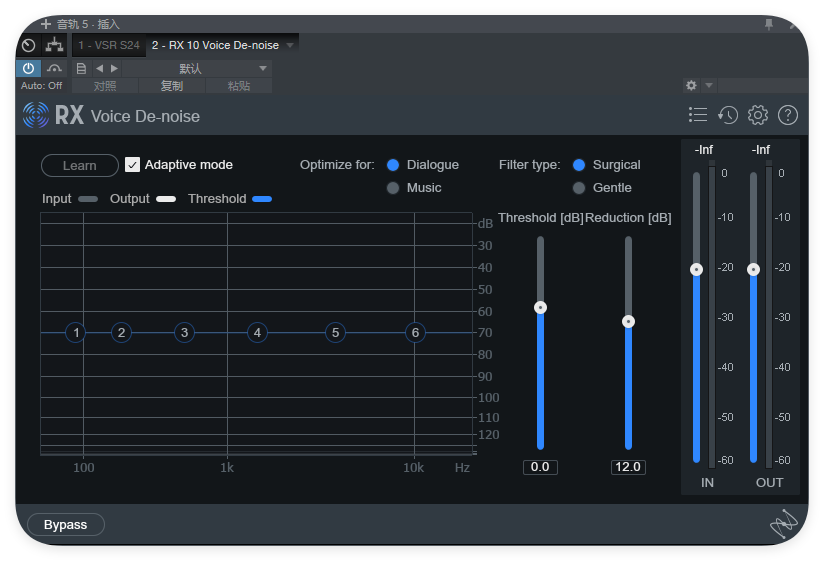824x561 pixels.
Task: Click the threshold value field 0.0
Action: coord(540,467)
